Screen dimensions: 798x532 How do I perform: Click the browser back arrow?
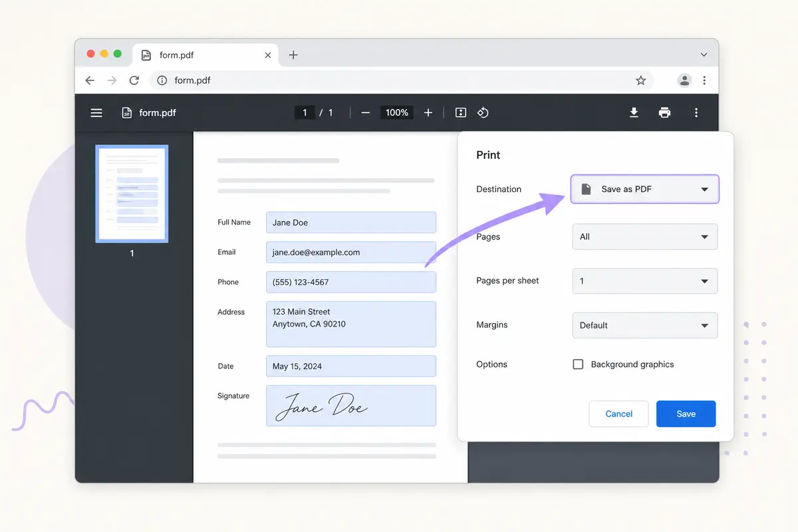[x=90, y=80]
